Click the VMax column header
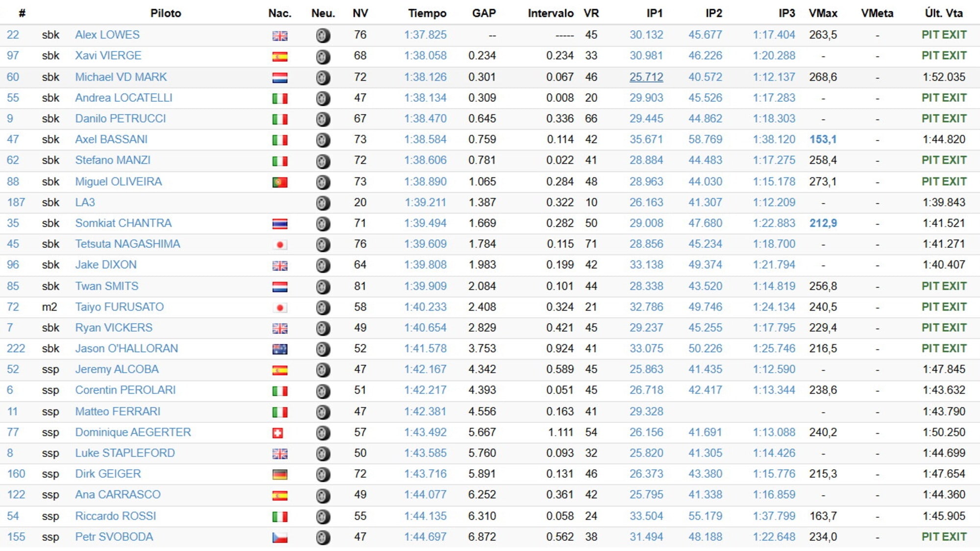The image size is (980, 551). [x=823, y=13]
